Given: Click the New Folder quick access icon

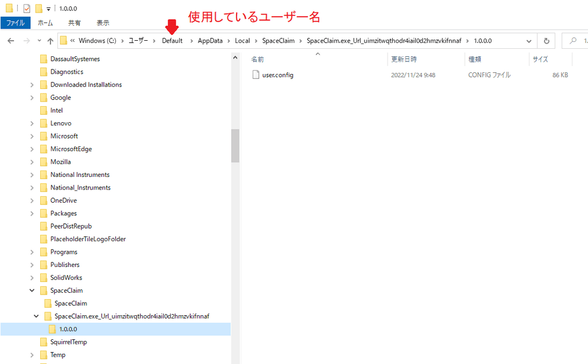Looking at the screenshot, I should (x=38, y=8).
